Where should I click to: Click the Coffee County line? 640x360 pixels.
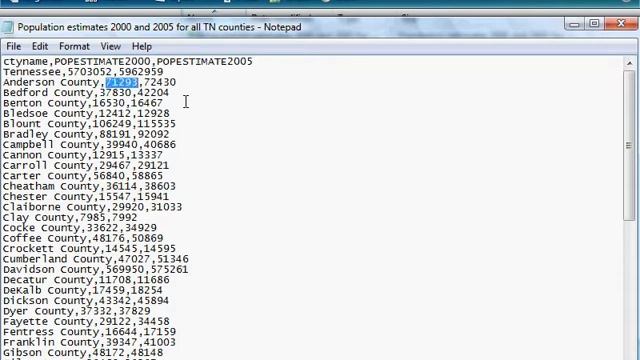click(83, 238)
